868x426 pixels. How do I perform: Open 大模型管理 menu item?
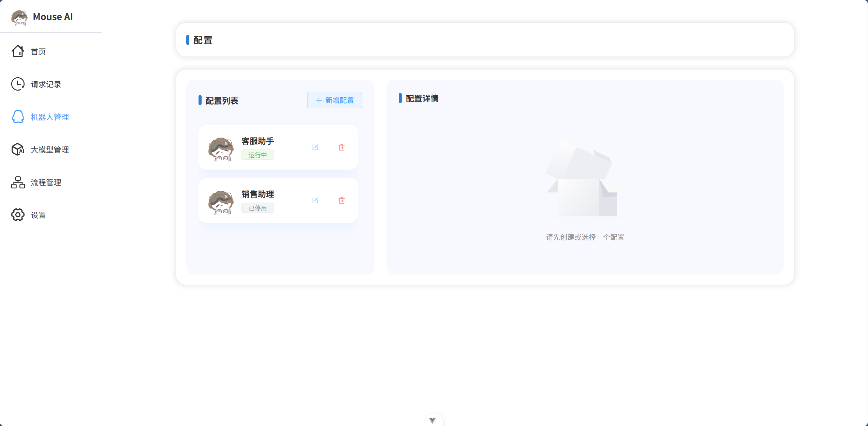[x=50, y=150]
